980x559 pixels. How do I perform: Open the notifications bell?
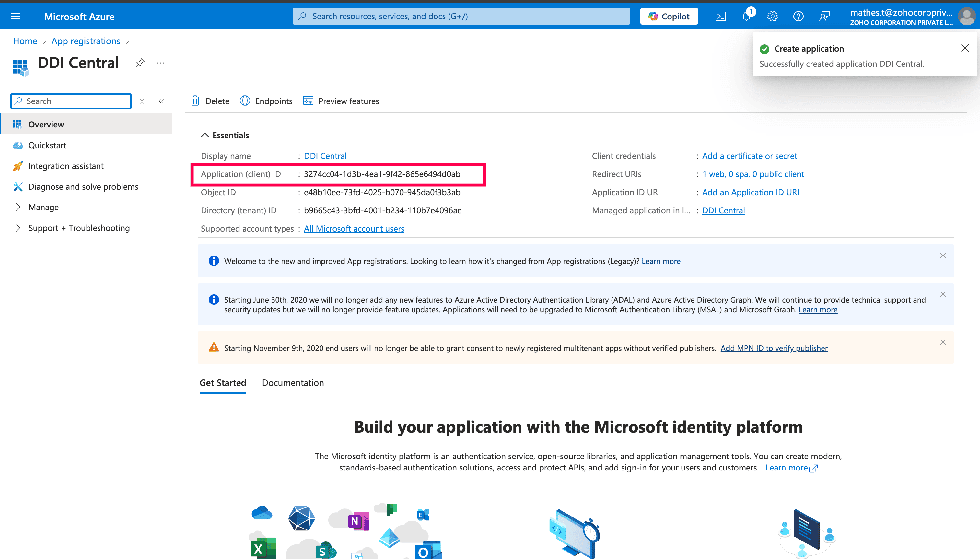[746, 16]
